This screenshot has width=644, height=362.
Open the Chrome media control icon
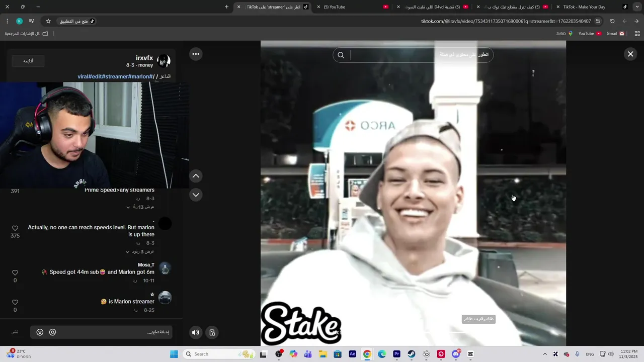[x=32, y=21]
